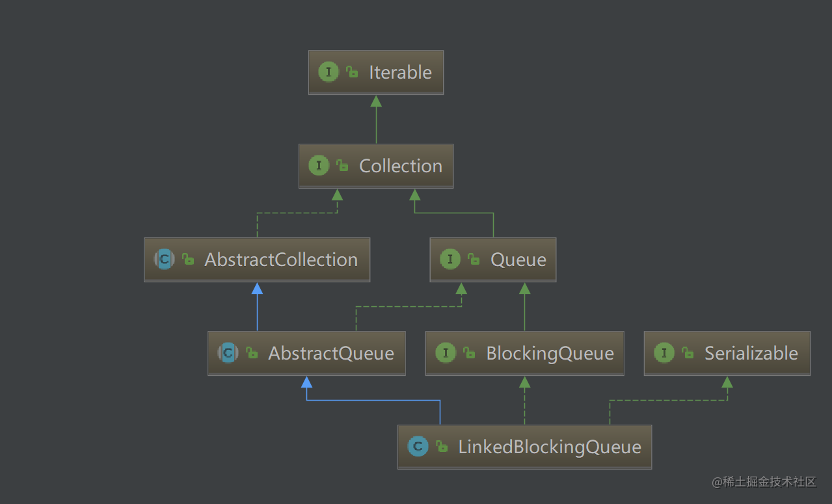This screenshot has width=832, height=504.
Task: Click the abstract class icon of AbstractCollection
Action: (x=164, y=259)
